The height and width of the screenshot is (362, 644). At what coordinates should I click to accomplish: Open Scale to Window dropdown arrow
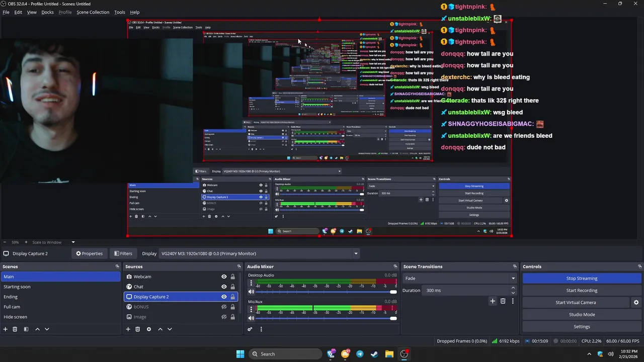coord(73,242)
